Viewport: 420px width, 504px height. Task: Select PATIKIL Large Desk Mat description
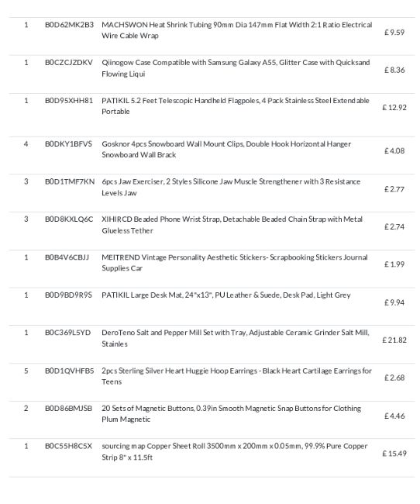point(226,295)
